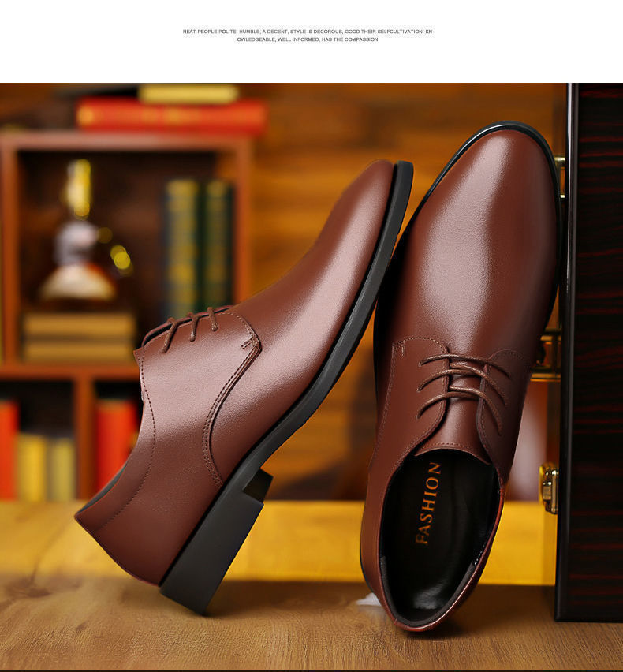Click the green books on the shelf
Viewport: 623px width, 672px height.
tap(197, 245)
